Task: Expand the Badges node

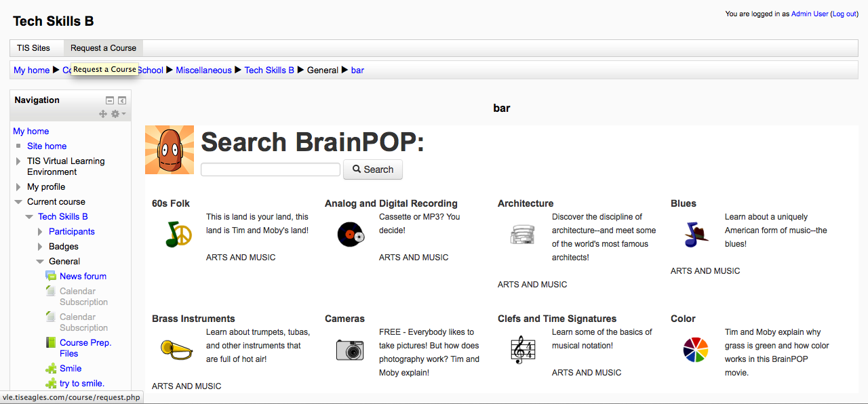Action: 40,247
